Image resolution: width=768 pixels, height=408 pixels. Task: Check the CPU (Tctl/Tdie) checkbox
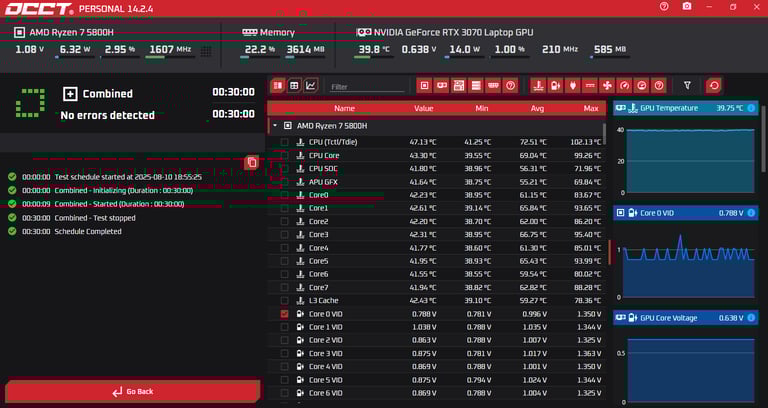pyautogui.click(x=284, y=142)
